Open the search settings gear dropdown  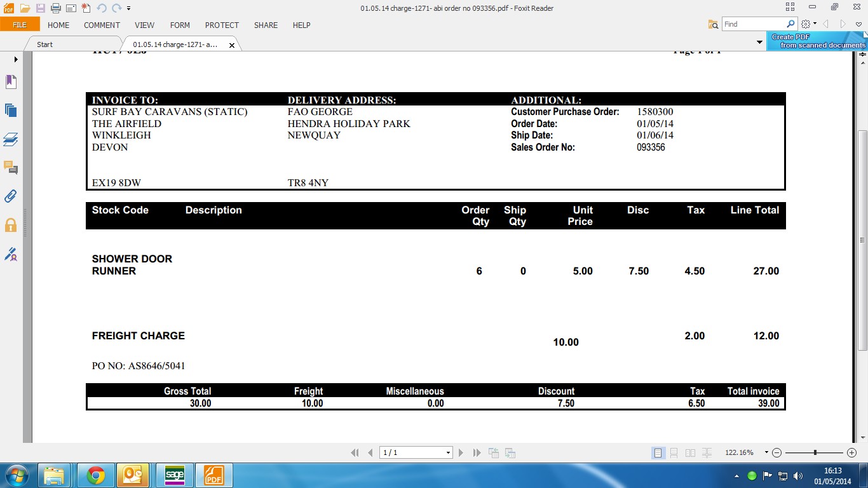click(x=808, y=24)
